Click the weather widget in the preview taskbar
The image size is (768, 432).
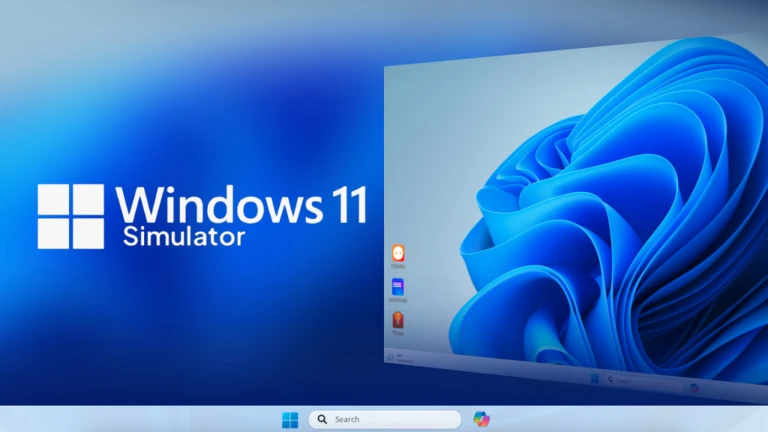tap(402, 357)
